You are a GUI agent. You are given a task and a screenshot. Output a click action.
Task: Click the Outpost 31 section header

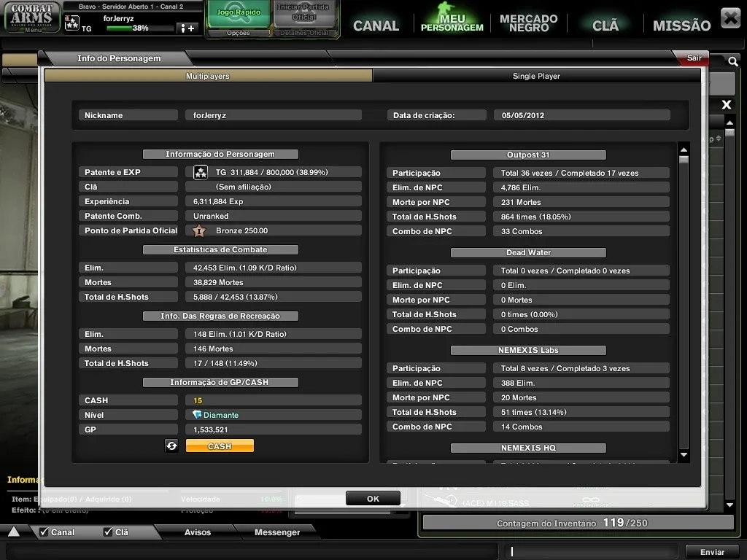(x=528, y=155)
